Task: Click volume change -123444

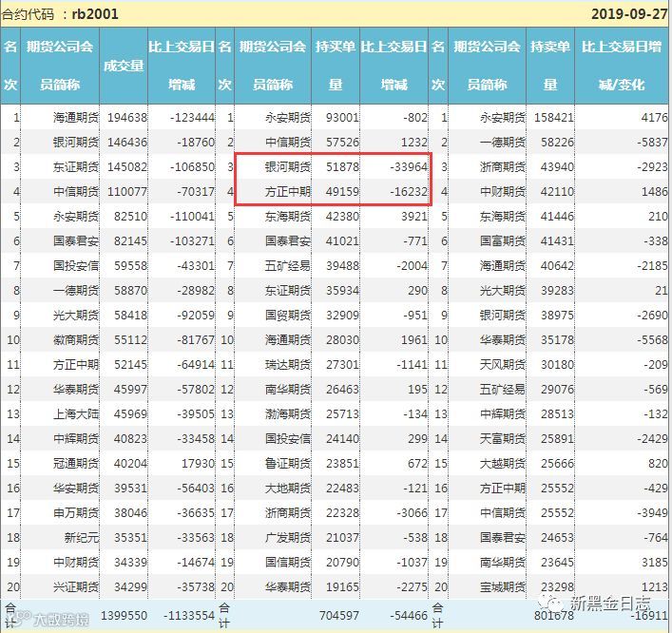Action: [192, 118]
